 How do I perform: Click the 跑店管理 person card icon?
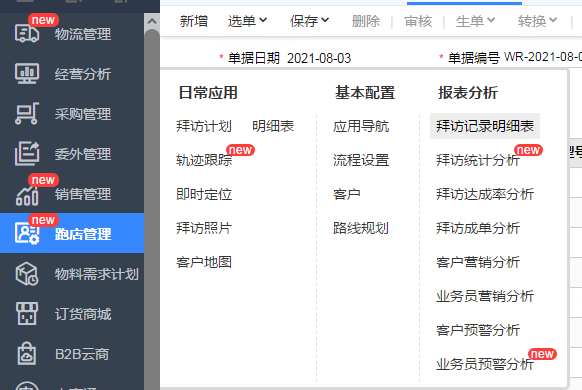(x=27, y=233)
